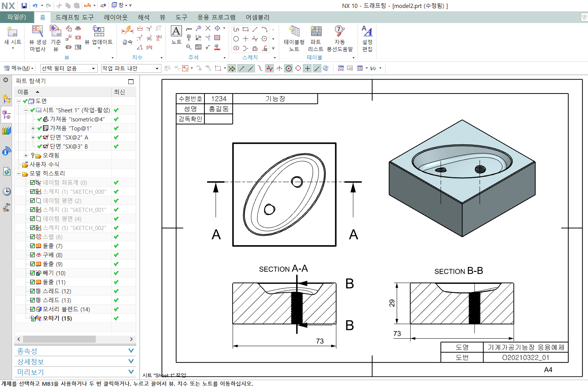Select the circle sketch tool
This screenshot has width=588, height=388.
pos(236,38)
